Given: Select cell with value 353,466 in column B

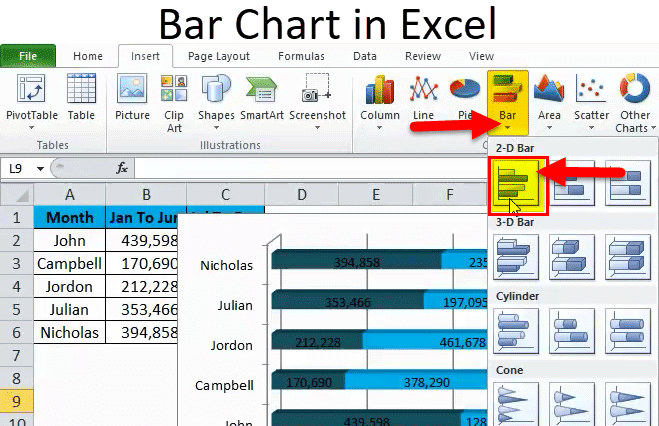Looking at the screenshot, I should (142, 310).
